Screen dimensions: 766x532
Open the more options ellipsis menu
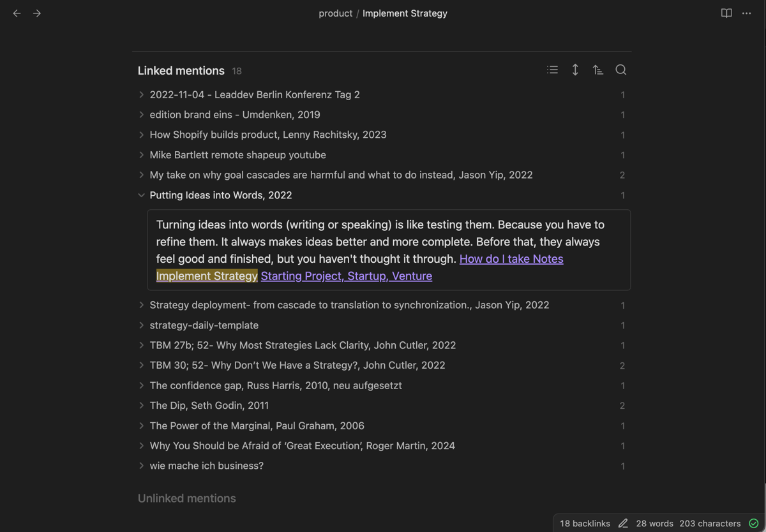tap(747, 13)
